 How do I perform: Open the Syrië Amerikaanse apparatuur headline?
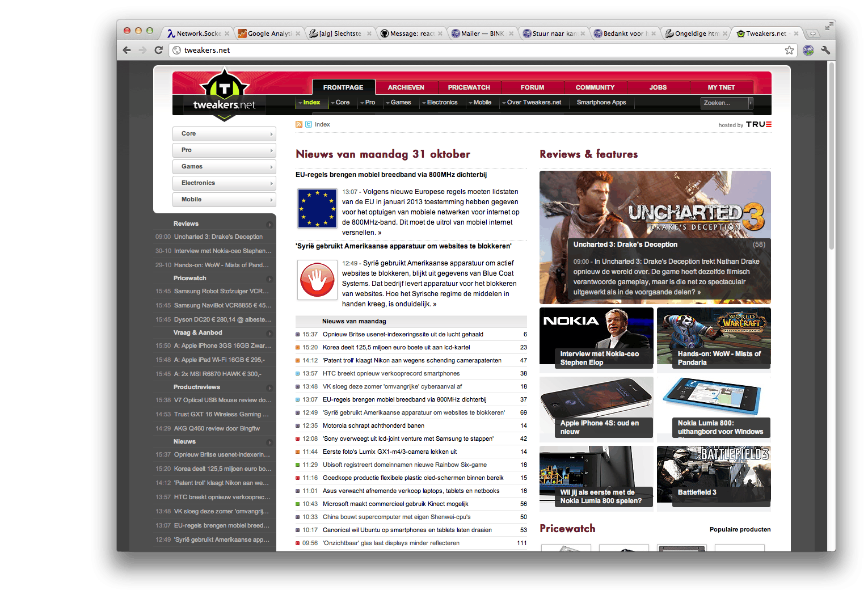click(x=403, y=246)
